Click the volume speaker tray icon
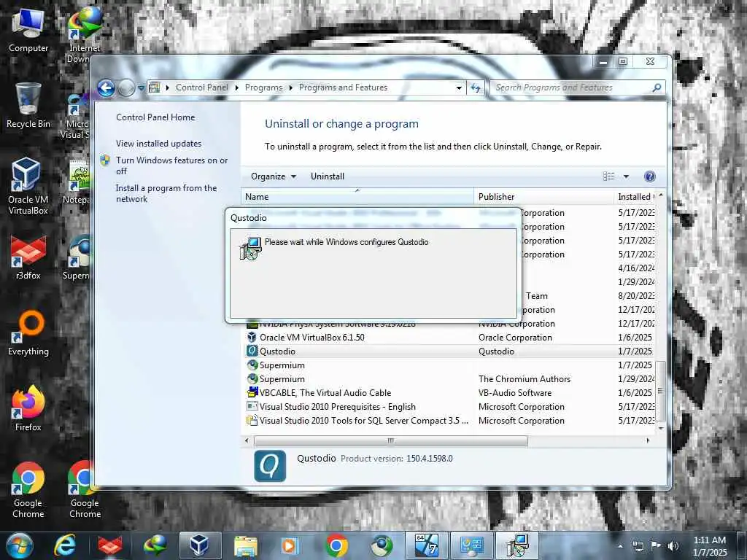747x560 pixels. (673, 546)
